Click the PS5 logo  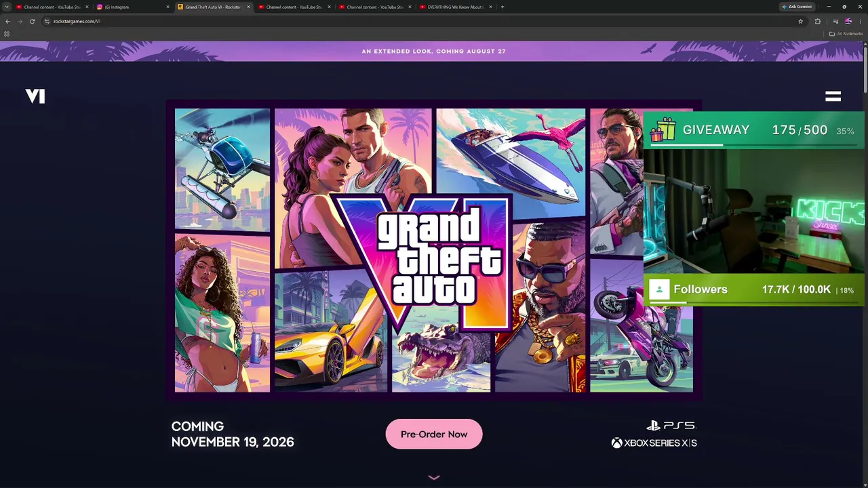click(671, 426)
